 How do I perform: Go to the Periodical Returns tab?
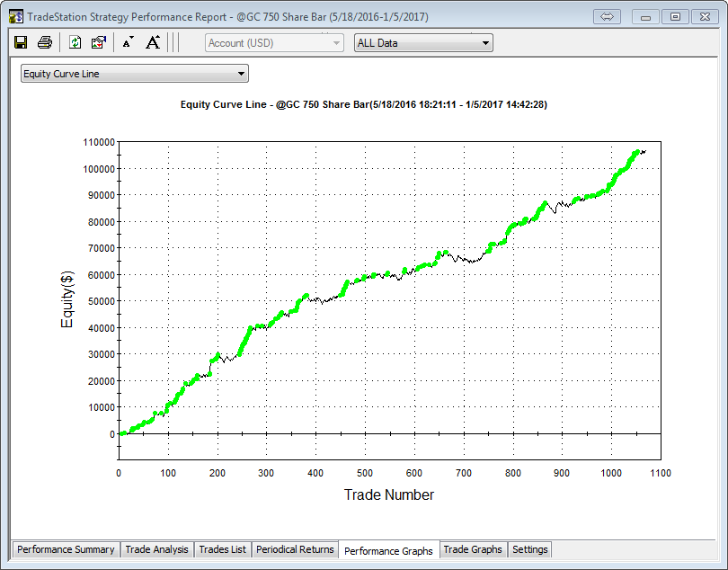pos(295,549)
